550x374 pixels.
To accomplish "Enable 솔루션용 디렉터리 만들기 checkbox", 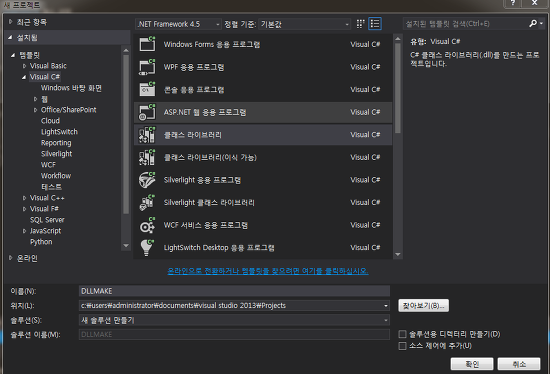I will (402, 334).
